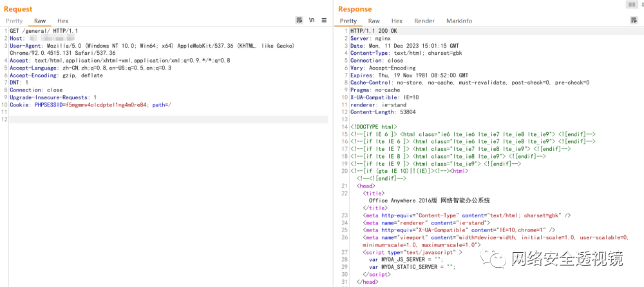
Task: Click the Upgrade-Insecure-Requests header line
Action: [53, 97]
